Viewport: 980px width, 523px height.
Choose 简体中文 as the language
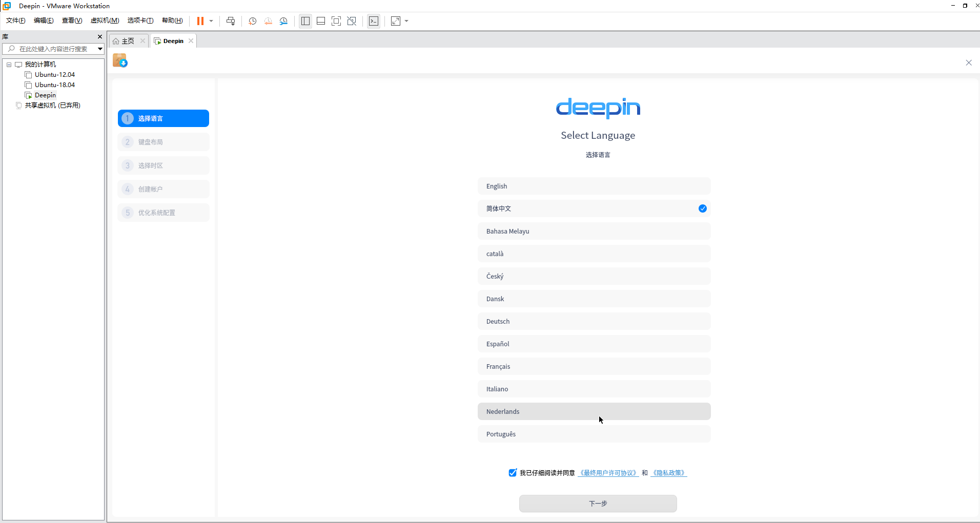(594, 208)
